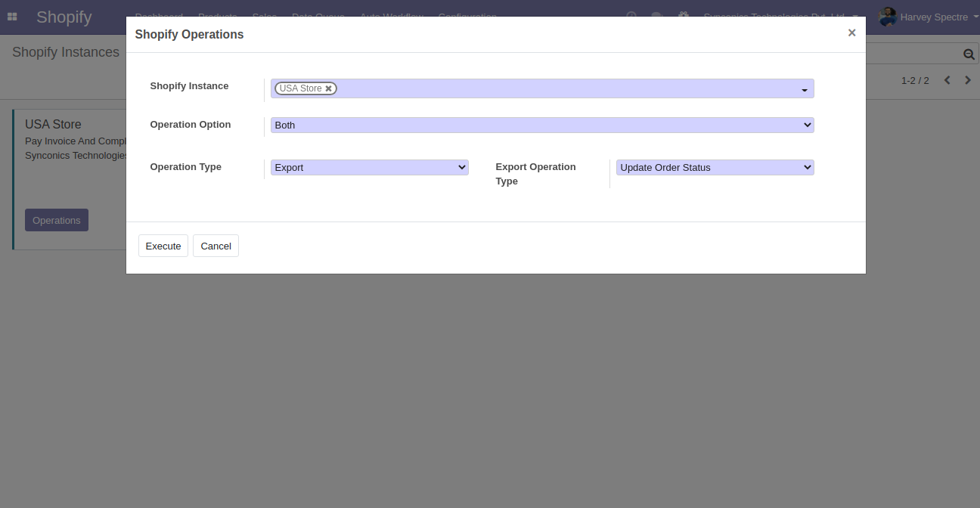This screenshot has height=508, width=980.
Task: Click Harvey Spectre's avatar picture
Action: coord(887,17)
